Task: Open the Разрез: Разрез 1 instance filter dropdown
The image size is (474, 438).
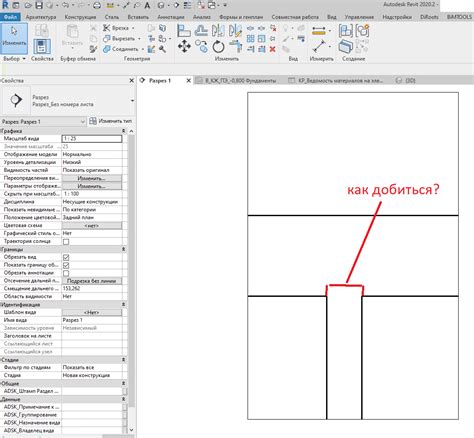Action: tap(83, 122)
